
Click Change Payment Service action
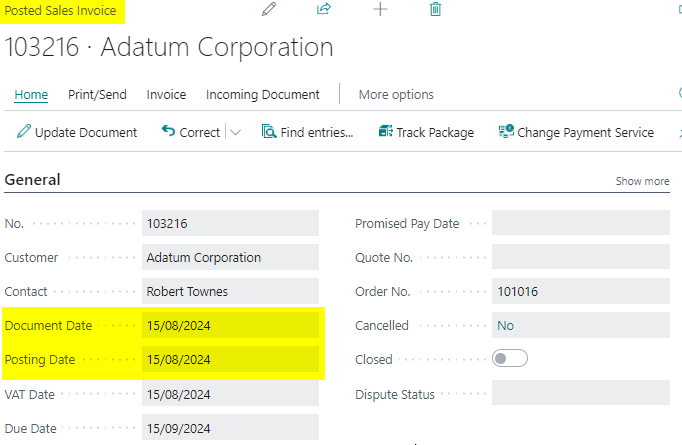click(576, 132)
